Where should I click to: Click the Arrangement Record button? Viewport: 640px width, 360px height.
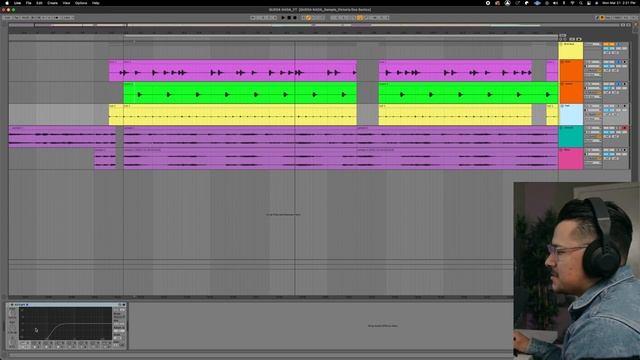(295, 18)
